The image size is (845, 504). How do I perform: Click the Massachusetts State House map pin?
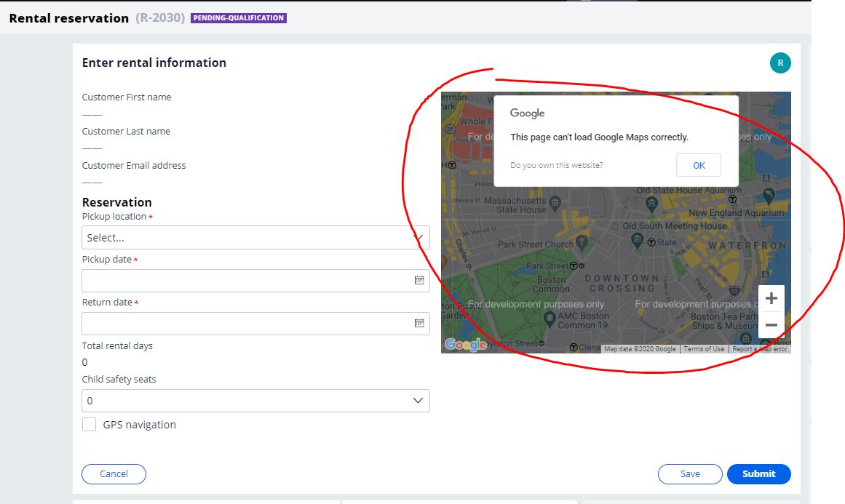click(555, 203)
